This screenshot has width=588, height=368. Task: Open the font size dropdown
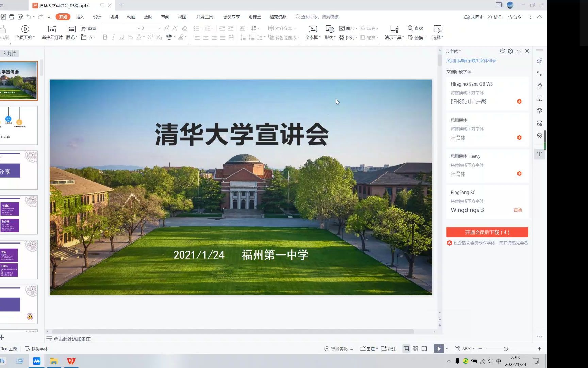[x=160, y=28]
